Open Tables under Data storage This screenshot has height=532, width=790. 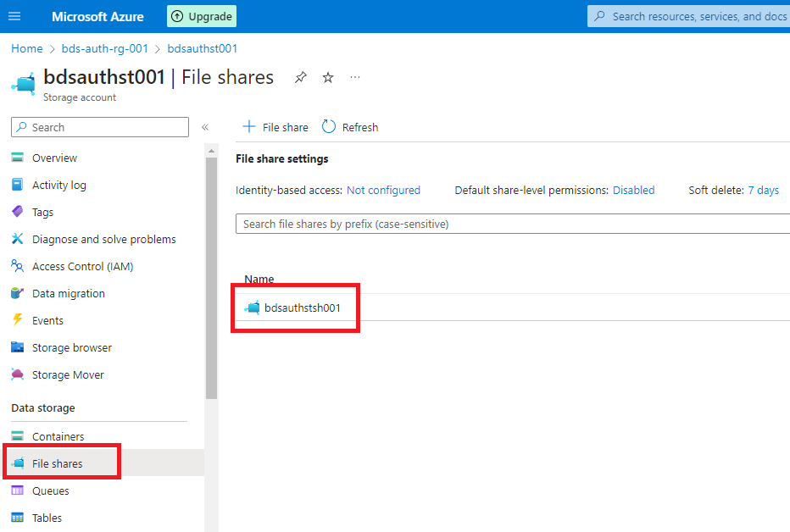[x=47, y=518]
